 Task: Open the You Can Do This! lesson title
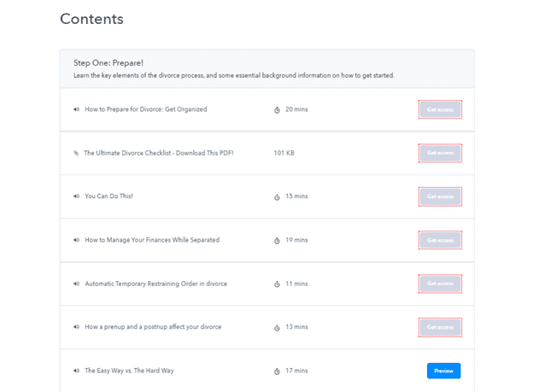point(108,196)
